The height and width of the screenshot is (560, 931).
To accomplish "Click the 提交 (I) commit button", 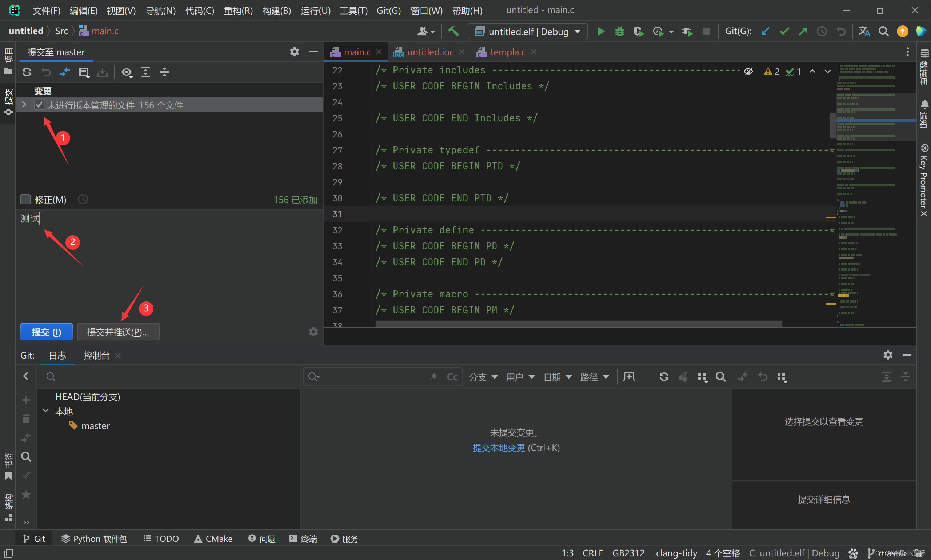I will (x=47, y=332).
